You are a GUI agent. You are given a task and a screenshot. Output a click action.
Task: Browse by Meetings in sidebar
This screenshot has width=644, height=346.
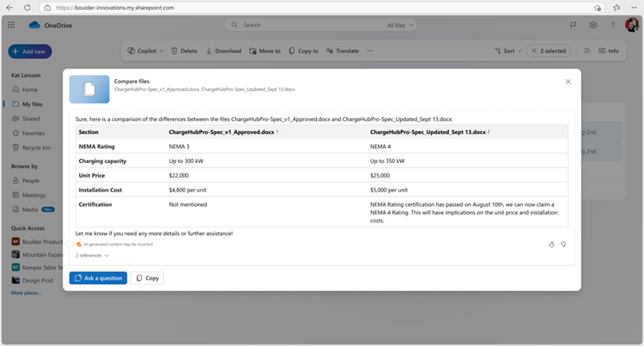29,195
